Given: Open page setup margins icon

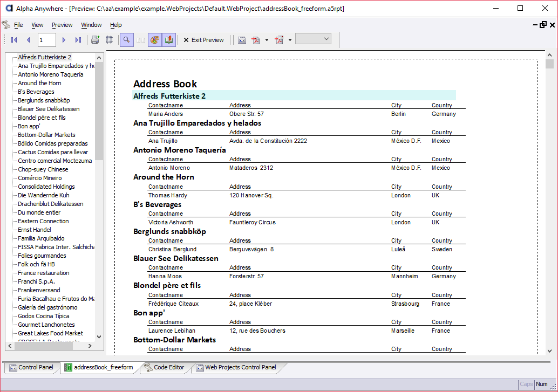Looking at the screenshot, I should click(x=109, y=40).
